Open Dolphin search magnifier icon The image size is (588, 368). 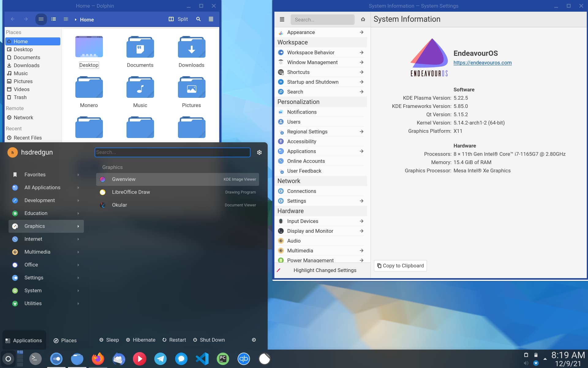click(198, 19)
